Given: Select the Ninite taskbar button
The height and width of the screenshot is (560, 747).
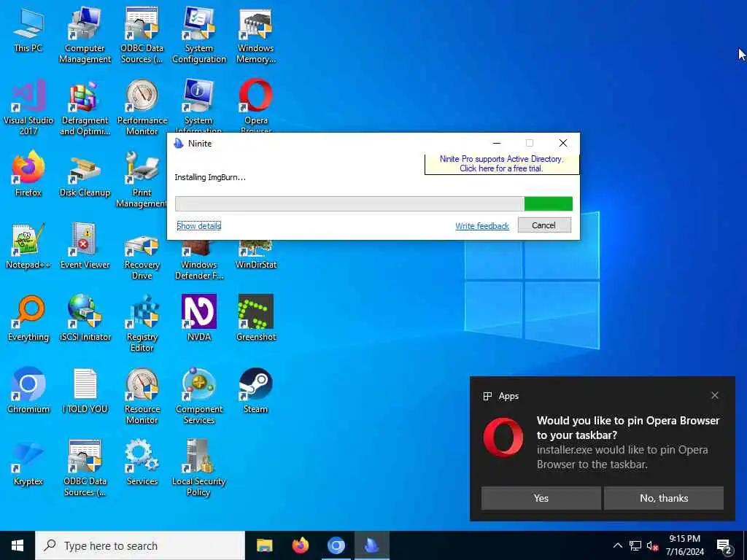Looking at the screenshot, I should coord(371,545).
